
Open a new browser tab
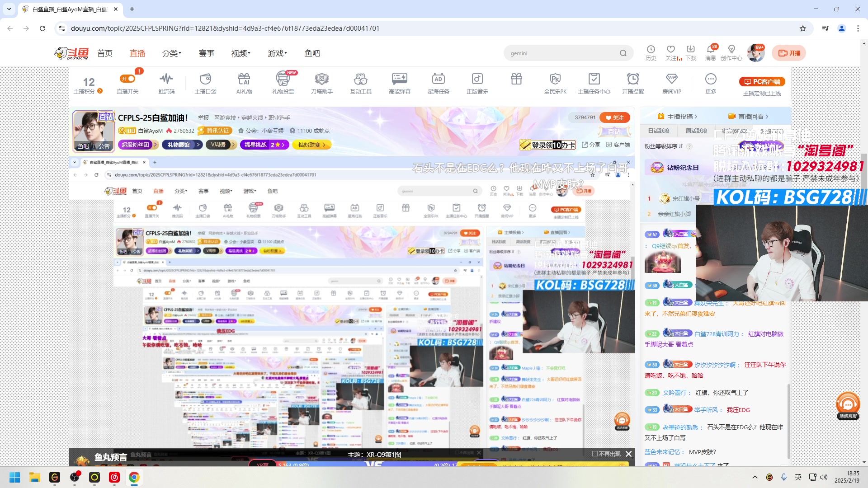[x=132, y=9]
